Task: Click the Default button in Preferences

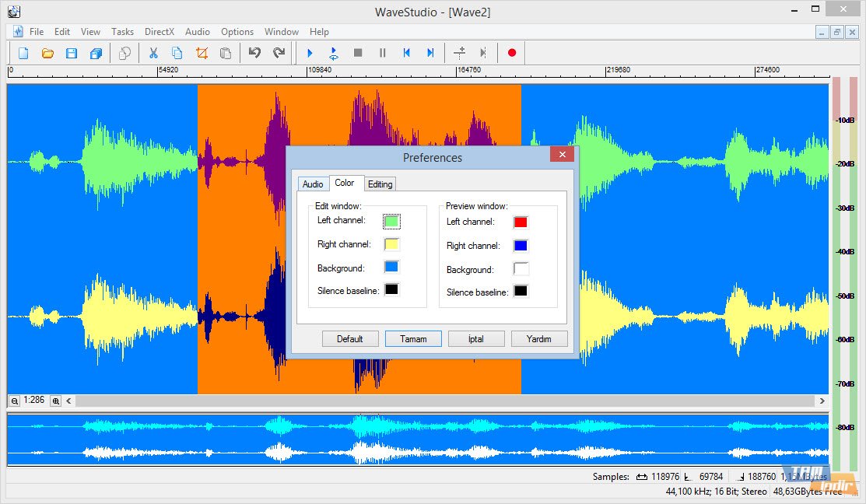Action: coord(350,339)
